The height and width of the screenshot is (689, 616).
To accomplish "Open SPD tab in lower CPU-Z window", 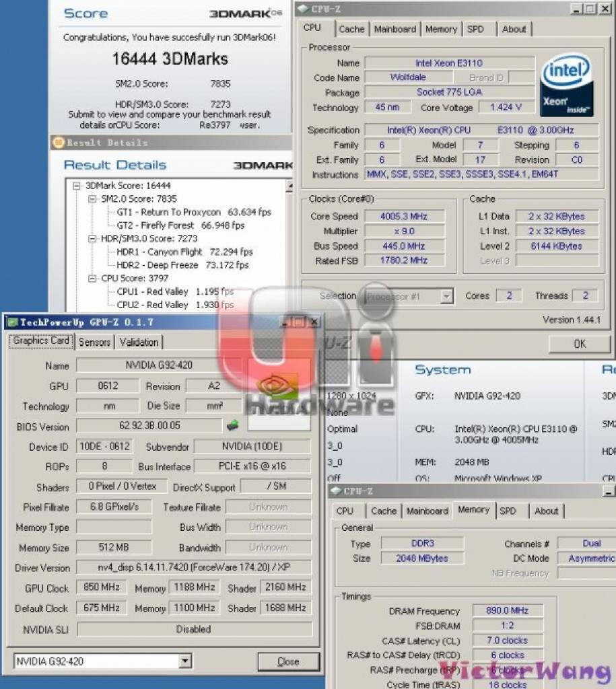I will click(x=508, y=511).
